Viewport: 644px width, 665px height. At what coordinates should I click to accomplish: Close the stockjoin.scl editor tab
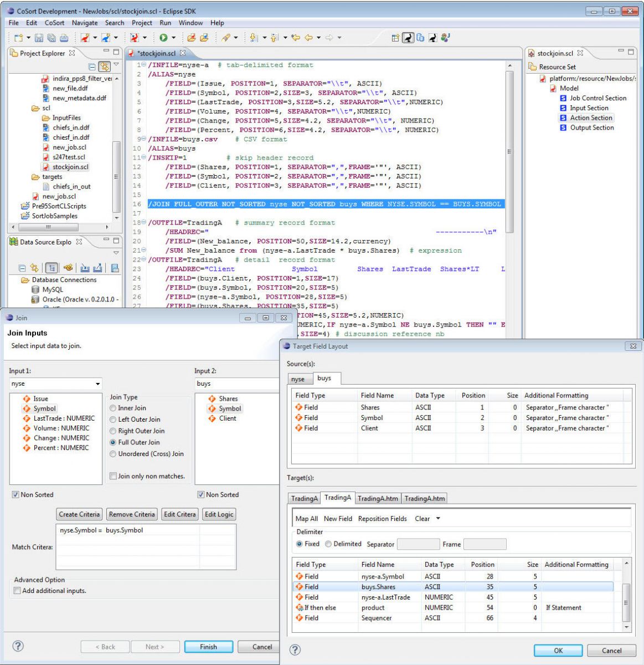[x=182, y=53]
